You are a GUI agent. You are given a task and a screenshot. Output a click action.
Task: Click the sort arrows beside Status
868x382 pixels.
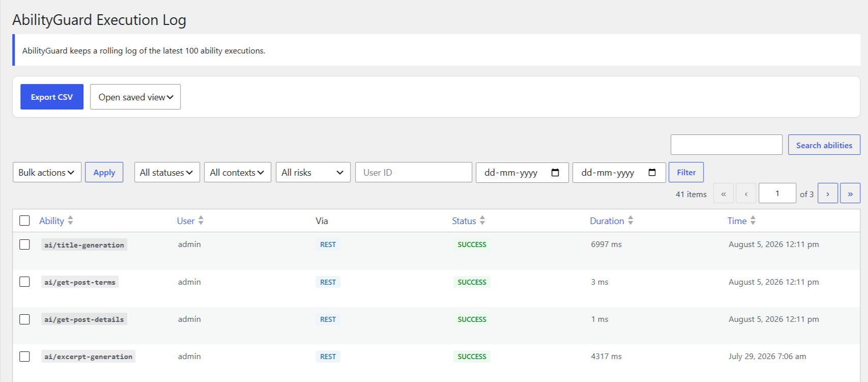point(482,220)
